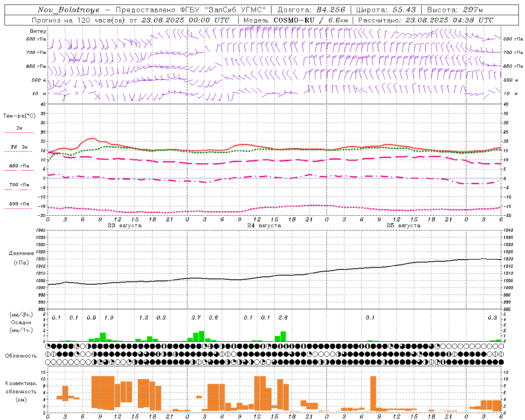Select the 0.9 precipitation total value
This screenshot has height=420, width=525.
[x=91, y=317]
